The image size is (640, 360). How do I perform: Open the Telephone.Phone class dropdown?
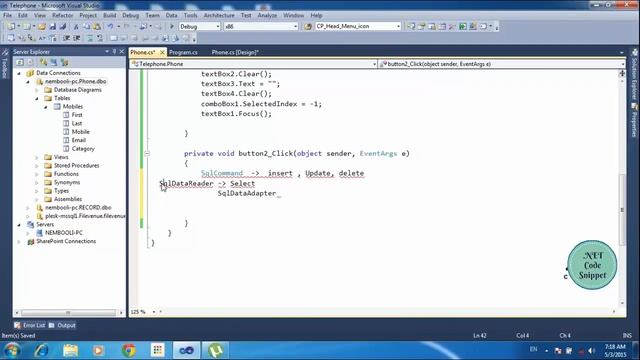pyautogui.click(x=374, y=64)
